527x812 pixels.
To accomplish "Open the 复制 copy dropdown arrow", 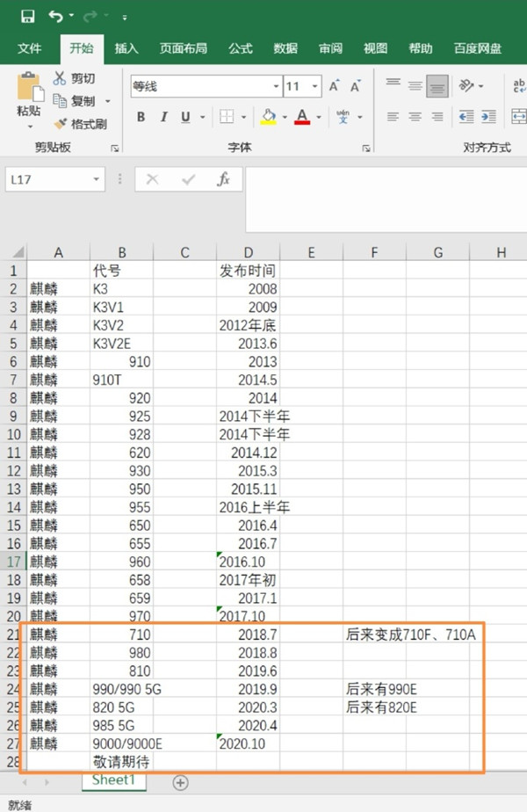I will click(108, 101).
